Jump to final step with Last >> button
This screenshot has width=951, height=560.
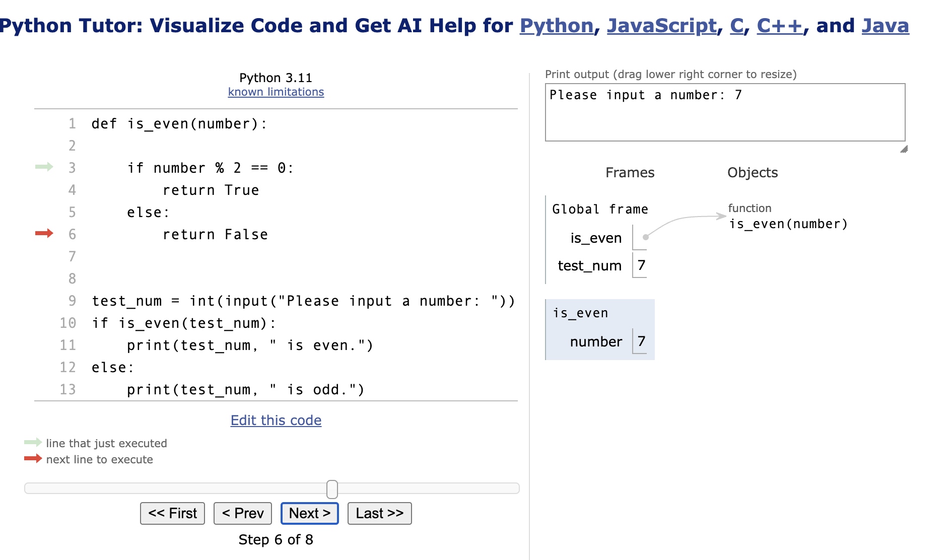click(380, 513)
